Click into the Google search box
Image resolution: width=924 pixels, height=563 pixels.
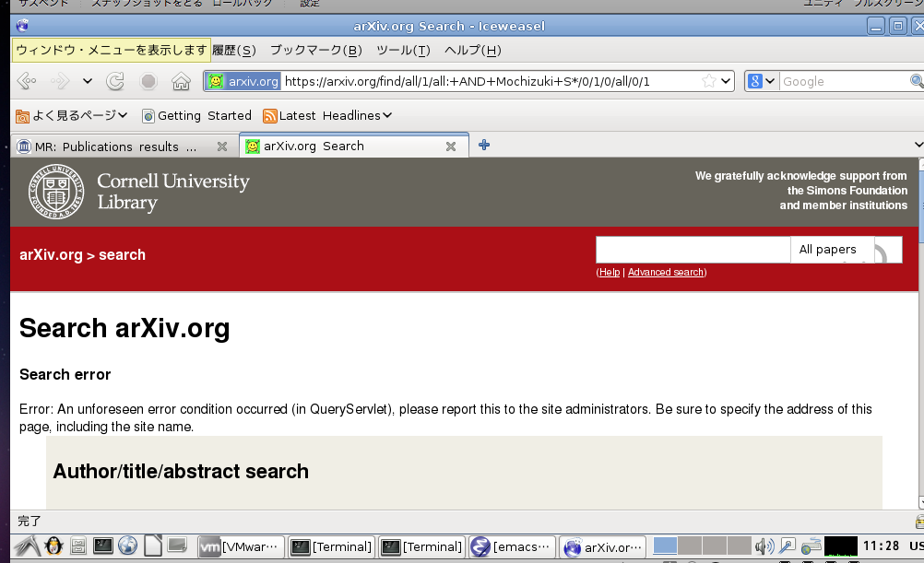(844, 81)
